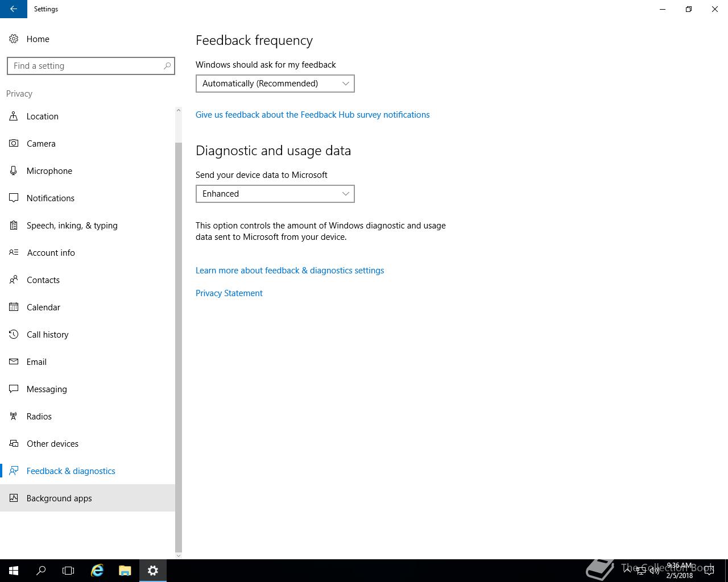Click the sidebar scrollbar down arrow

tap(179, 555)
